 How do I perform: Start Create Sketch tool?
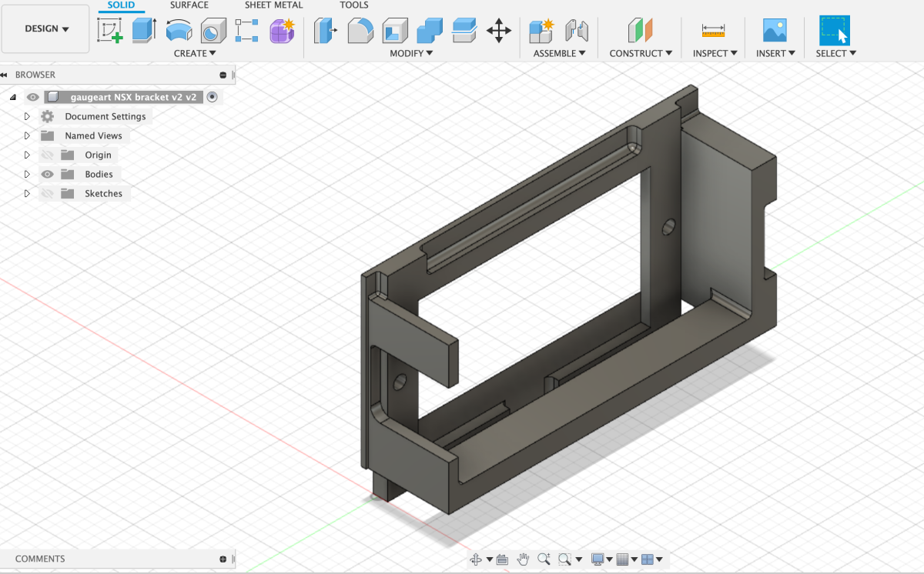pos(110,31)
